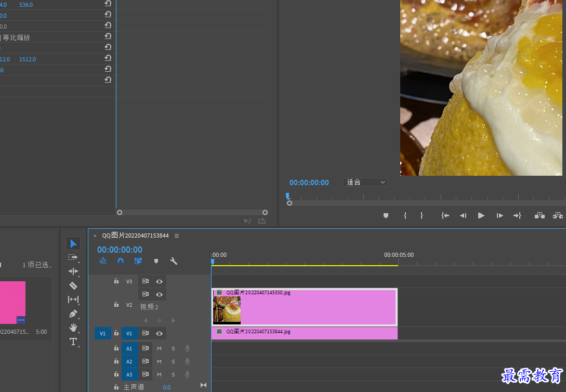Select clip QQ图片20220407145350.jpg on V2
Screen dimensions: 566x392
[x=304, y=307]
